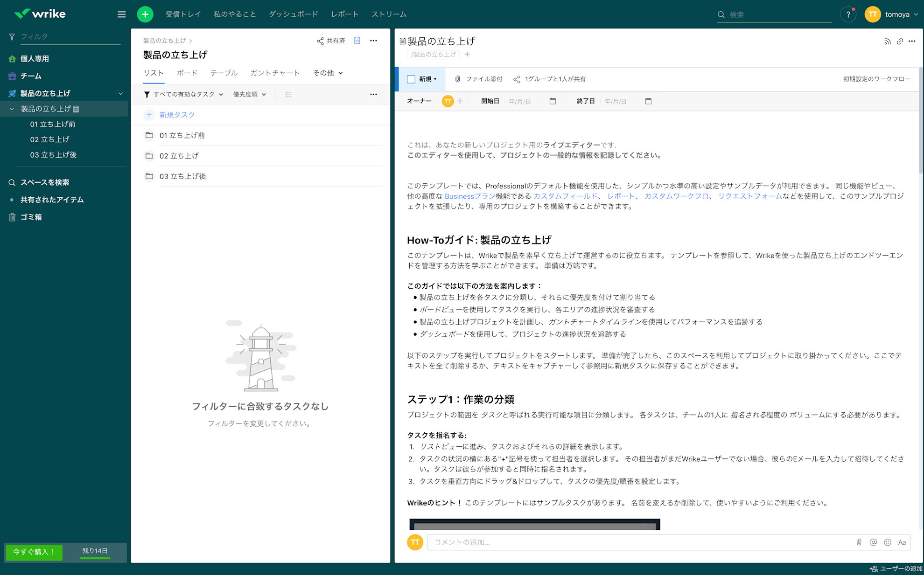Open the emoji picker in comment box
Screen dimensions: 924x575
[888, 542]
